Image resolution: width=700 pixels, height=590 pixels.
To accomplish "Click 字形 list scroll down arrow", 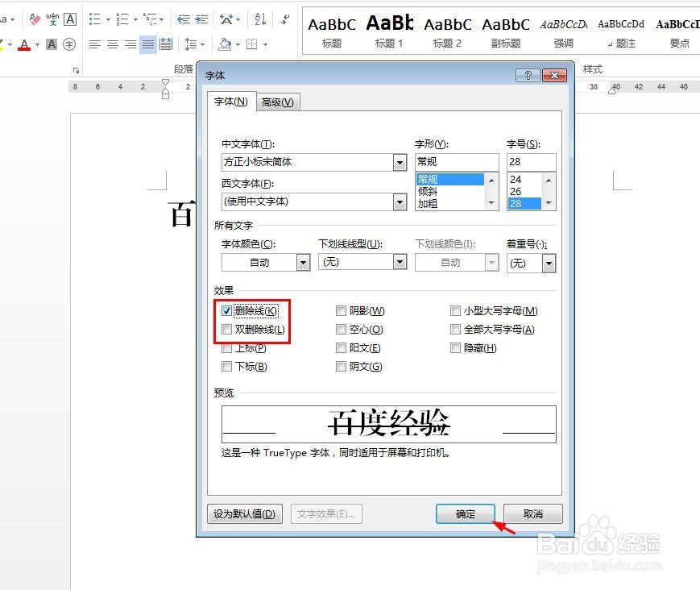I will click(491, 203).
